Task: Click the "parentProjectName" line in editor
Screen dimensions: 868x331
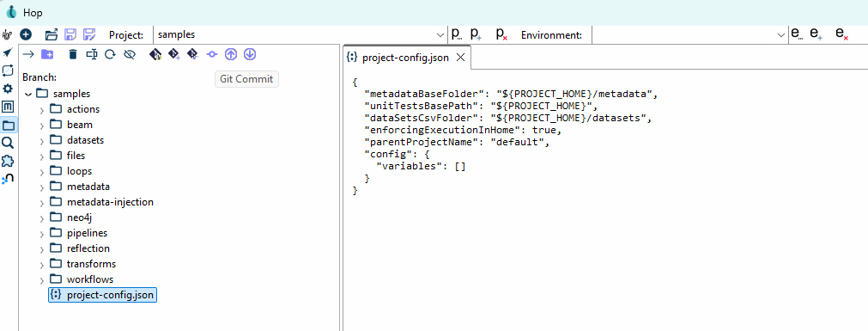Action: 457,141
